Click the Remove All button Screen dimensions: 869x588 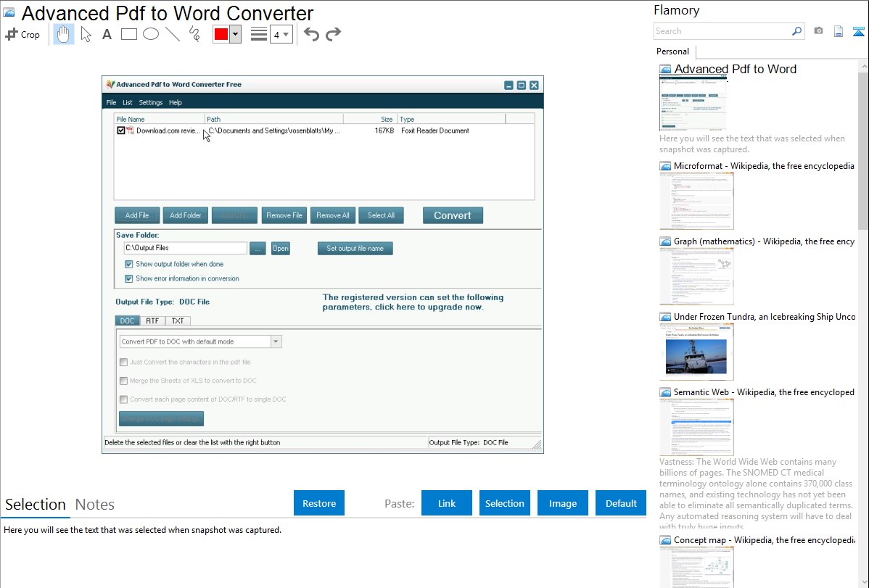point(332,215)
